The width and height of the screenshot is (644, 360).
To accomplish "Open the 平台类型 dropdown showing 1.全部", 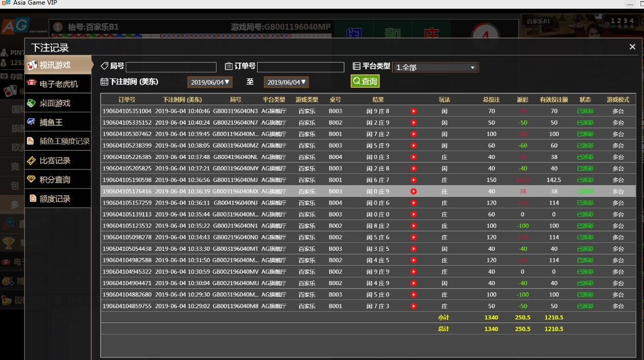I will pos(435,67).
